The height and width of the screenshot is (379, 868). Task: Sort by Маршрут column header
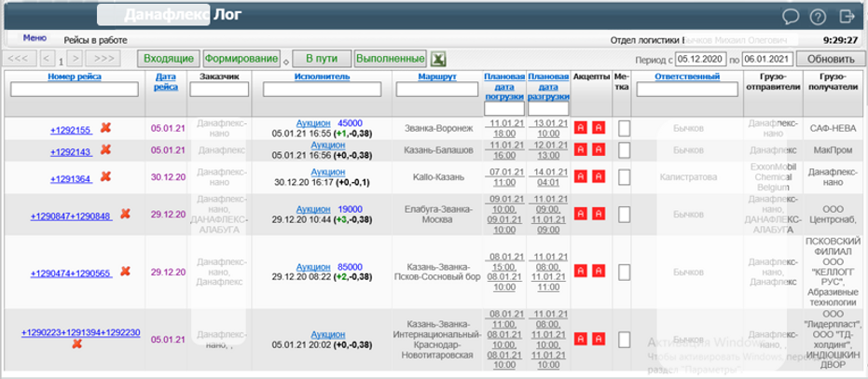pyautogui.click(x=437, y=77)
